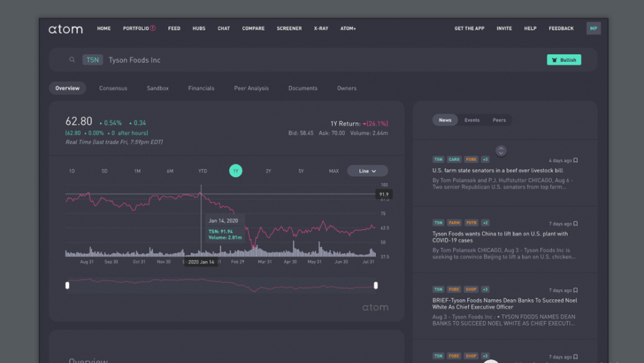Select the 1Y chart range

click(236, 171)
